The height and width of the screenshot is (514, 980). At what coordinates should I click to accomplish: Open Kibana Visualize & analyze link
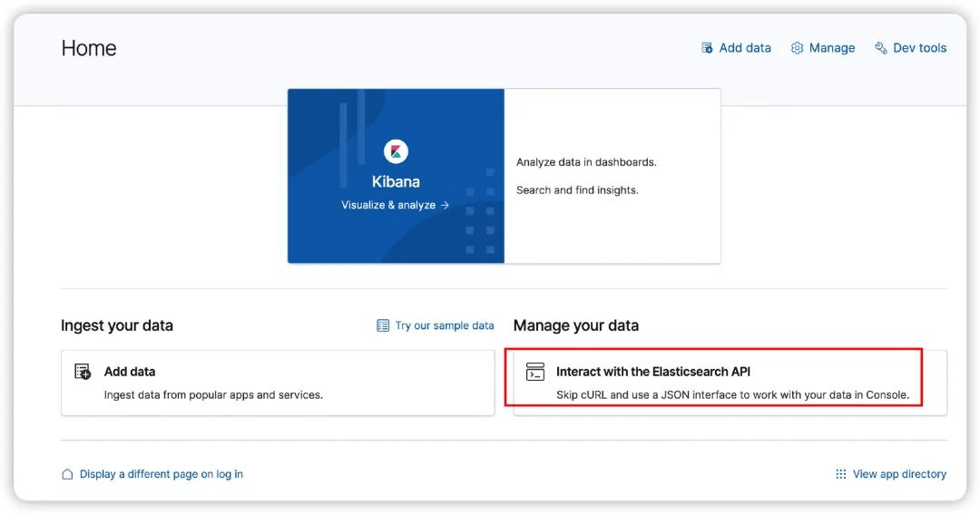tap(395, 205)
